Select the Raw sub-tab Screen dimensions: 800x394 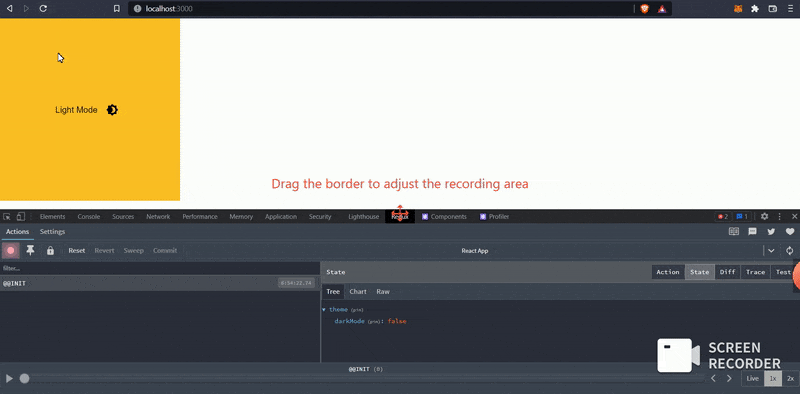[383, 291]
